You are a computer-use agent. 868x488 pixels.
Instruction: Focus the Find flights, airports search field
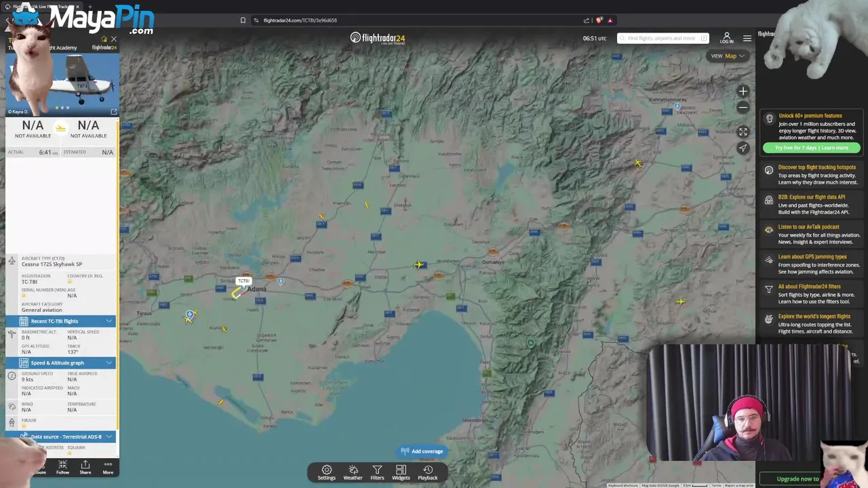tap(662, 38)
